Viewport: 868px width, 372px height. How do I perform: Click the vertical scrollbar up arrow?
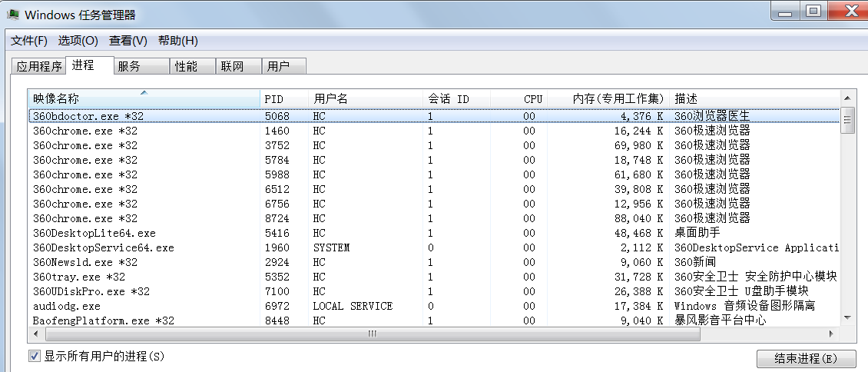coord(847,98)
